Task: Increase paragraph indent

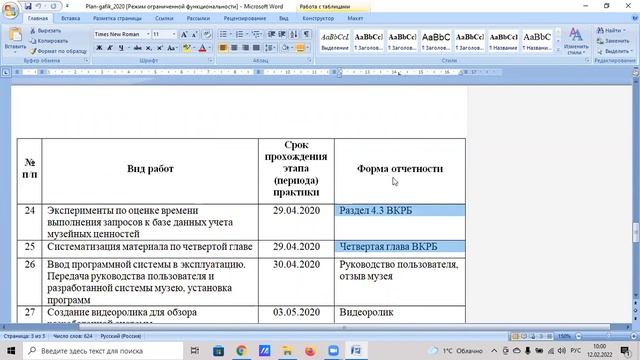Action: (282, 34)
